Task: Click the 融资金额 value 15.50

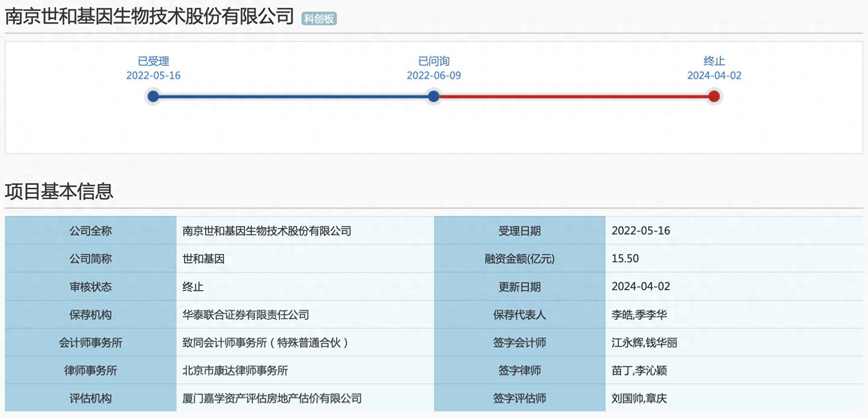Action: pos(625,259)
